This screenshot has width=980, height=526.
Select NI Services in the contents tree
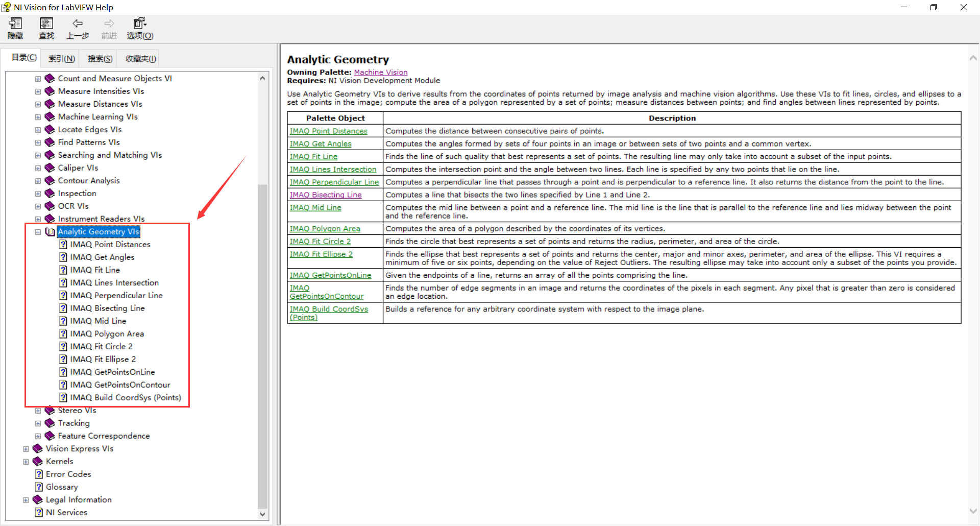pos(66,512)
